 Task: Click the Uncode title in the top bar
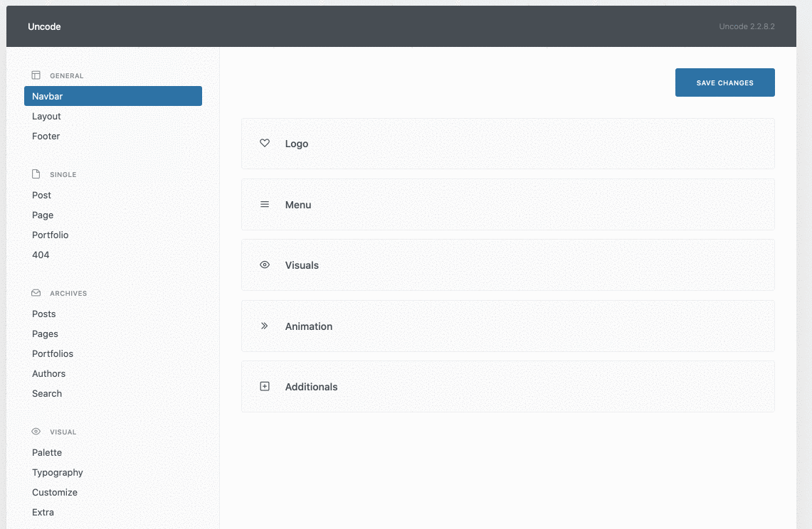click(x=44, y=26)
